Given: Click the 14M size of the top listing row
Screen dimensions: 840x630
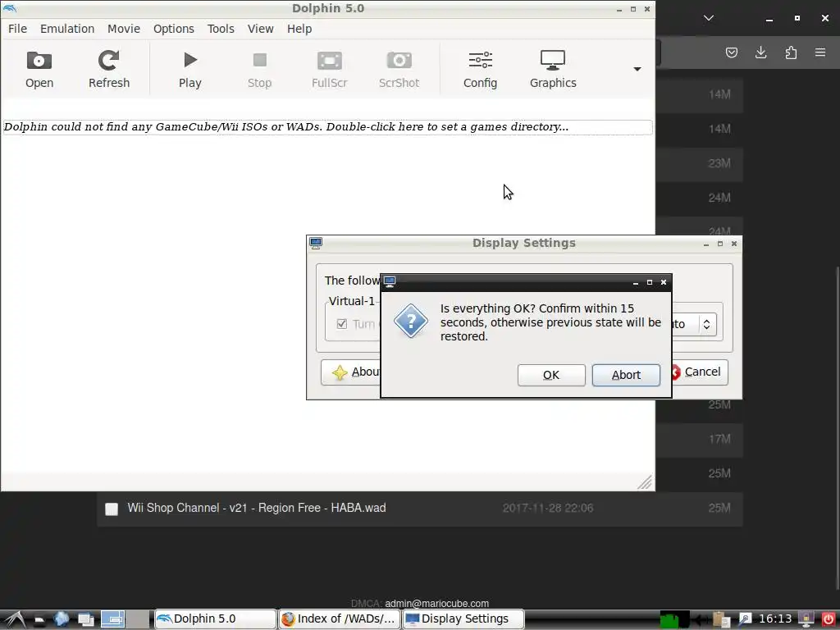Looking at the screenshot, I should [x=719, y=95].
